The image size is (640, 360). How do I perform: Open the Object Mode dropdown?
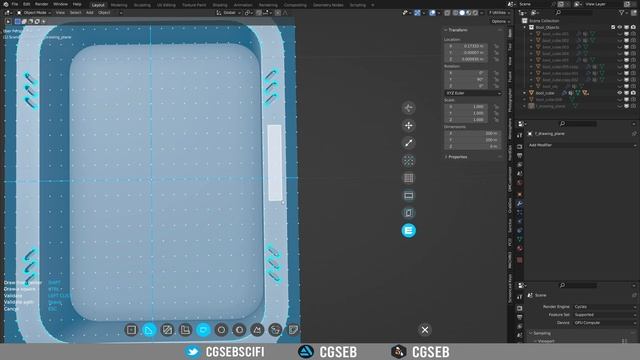tap(34, 13)
